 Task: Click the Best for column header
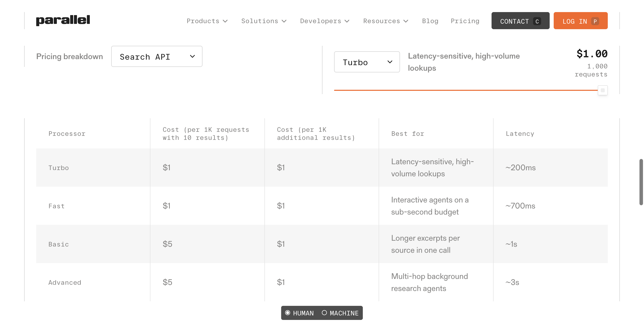[408, 134]
